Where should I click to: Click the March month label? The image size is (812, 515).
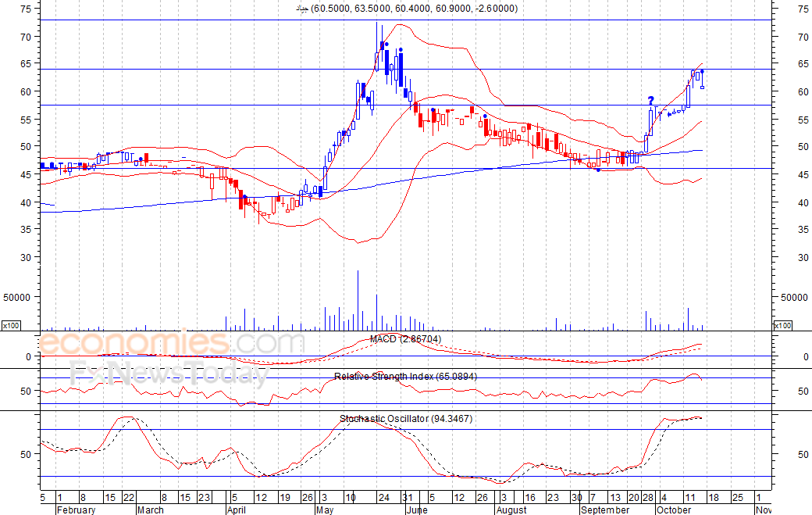click(150, 510)
